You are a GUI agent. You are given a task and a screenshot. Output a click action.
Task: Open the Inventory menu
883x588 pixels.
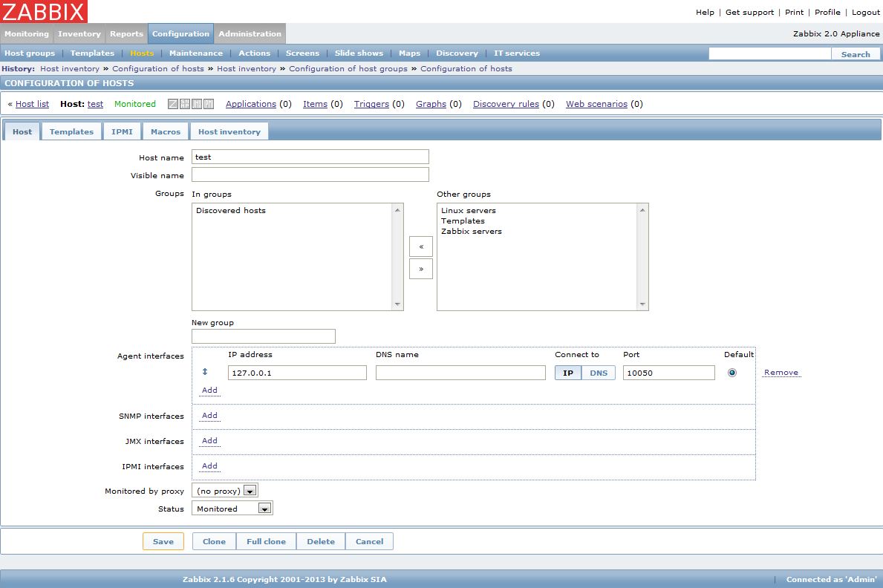[x=79, y=34]
